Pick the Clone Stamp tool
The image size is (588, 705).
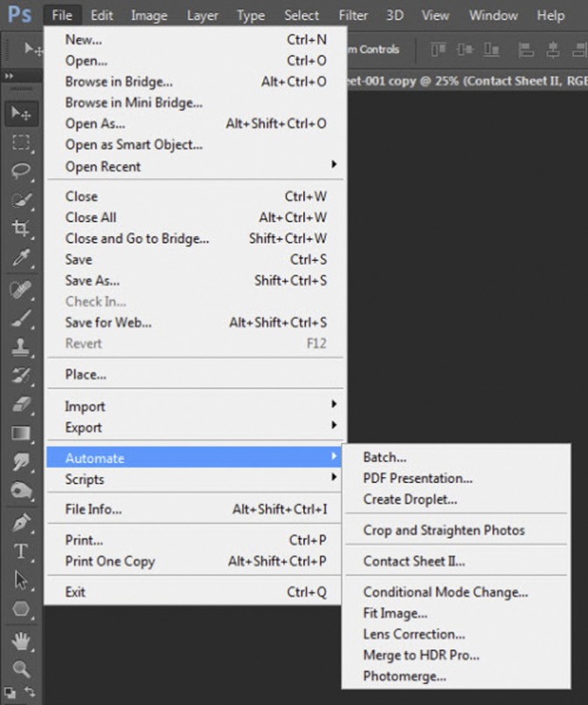point(21,348)
